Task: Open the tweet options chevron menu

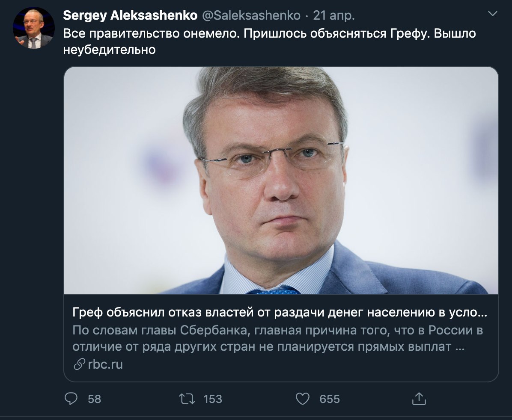Action: coord(492,14)
